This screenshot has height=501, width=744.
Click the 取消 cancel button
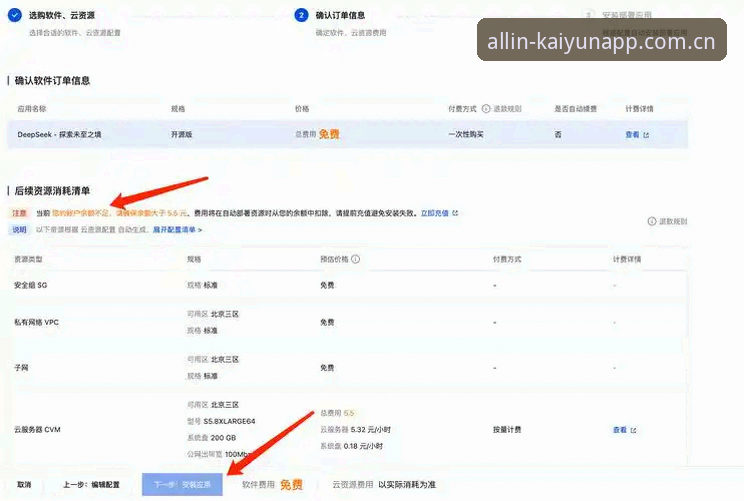click(24, 484)
